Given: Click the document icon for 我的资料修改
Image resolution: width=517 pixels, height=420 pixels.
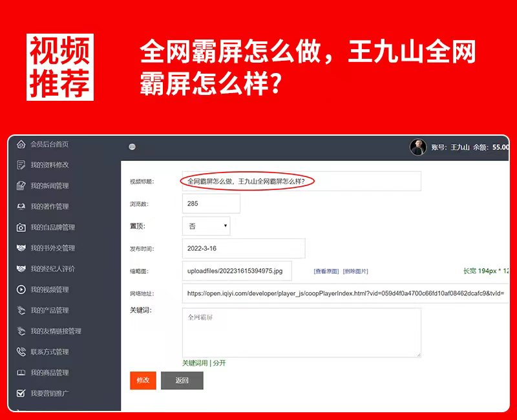Looking at the screenshot, I should click(x=21, y=165).
